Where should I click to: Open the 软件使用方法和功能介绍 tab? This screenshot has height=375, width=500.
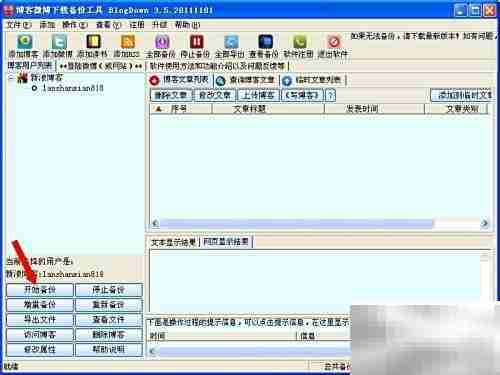(x=217, y=66)
